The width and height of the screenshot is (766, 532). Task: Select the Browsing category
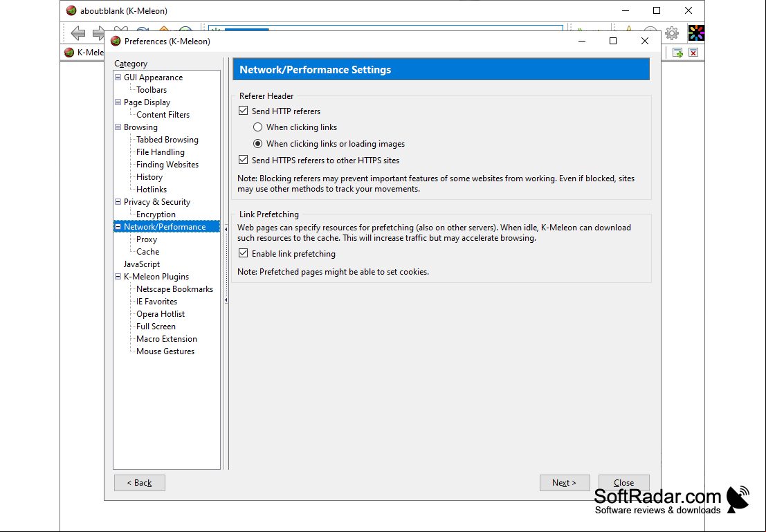[x=140, y=127]
